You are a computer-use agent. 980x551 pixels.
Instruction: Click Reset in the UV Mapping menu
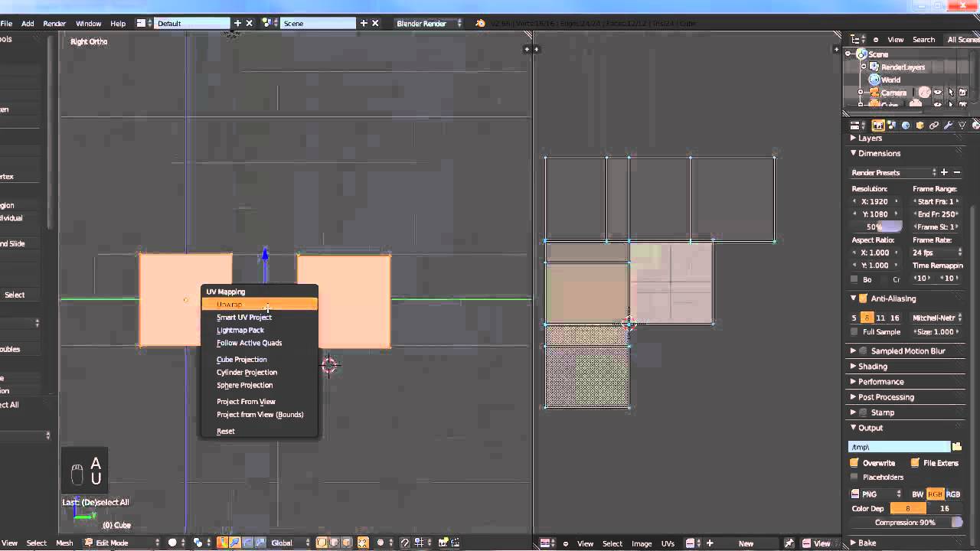pos(260,431)
